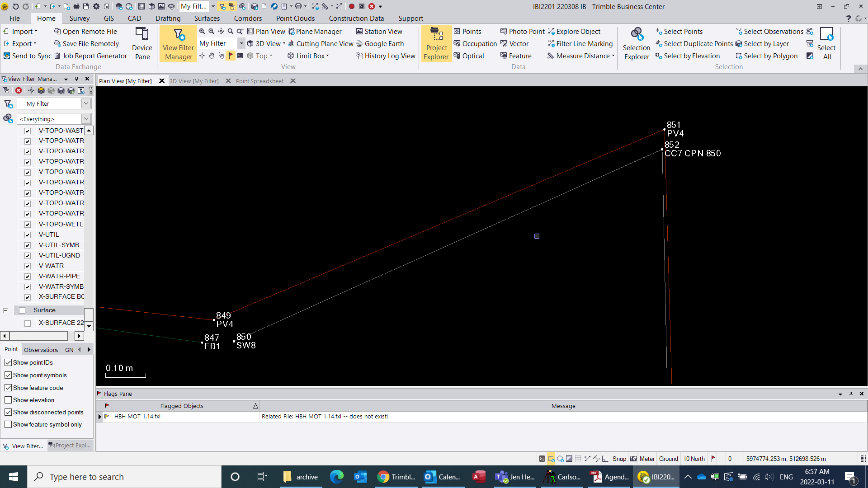Click Save File Remotely
The width and height of the screenshot is (868, 488).
[x=86, y=43]
